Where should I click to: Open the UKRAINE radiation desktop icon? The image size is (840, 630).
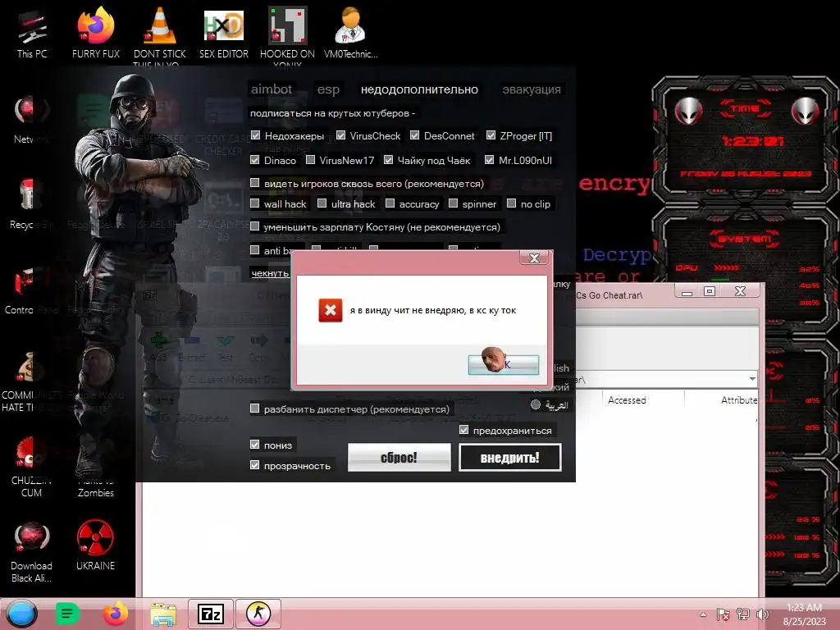pyautogui.click(x=95, y=546)
